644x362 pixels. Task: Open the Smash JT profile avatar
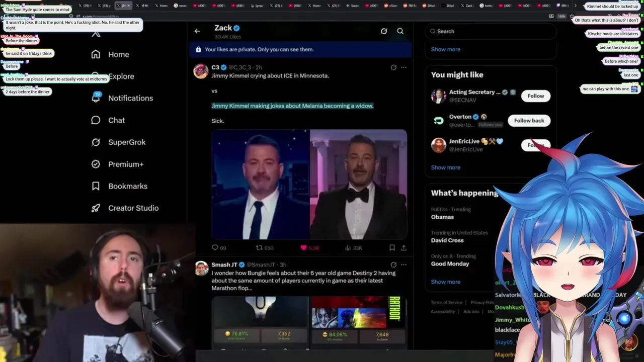(202, 268)
